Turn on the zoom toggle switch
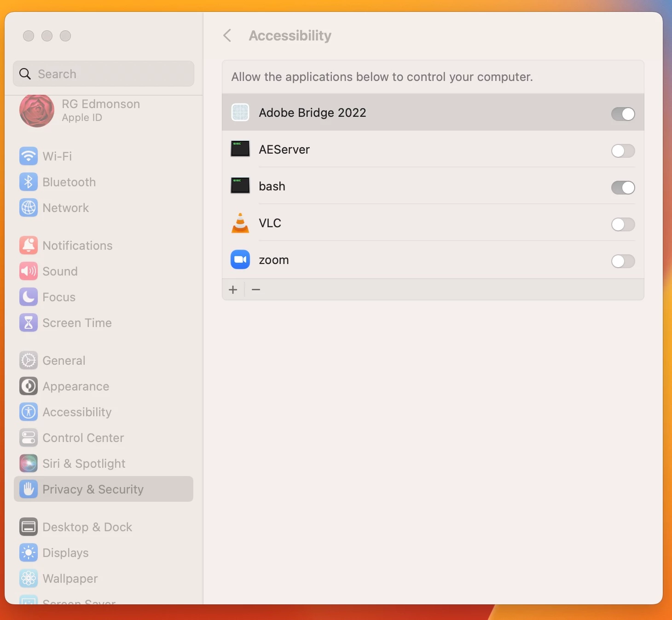The width and height of the screenshot is (672, 620). pos(623,261)
